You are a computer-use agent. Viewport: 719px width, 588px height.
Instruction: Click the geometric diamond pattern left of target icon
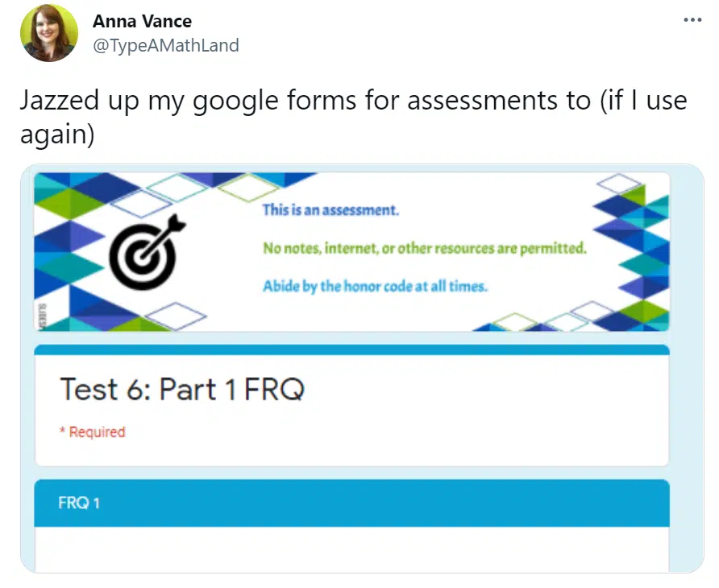pos(69,252)
